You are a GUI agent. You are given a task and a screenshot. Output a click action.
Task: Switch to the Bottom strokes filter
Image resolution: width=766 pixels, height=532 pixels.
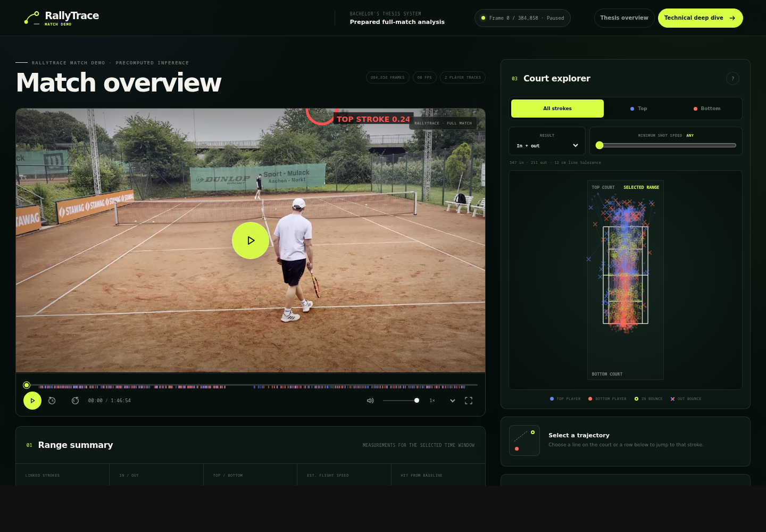(x=707, y=109)
